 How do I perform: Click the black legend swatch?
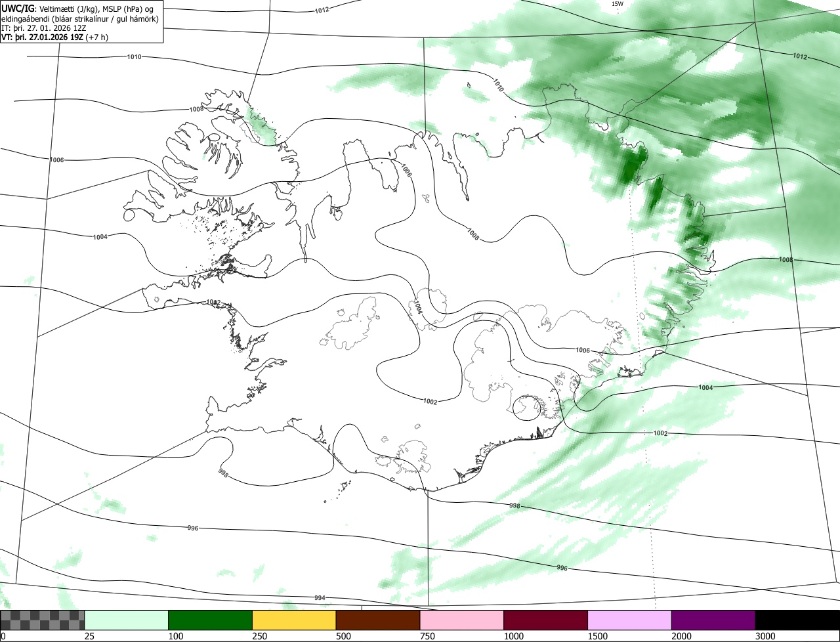(797, 620)
